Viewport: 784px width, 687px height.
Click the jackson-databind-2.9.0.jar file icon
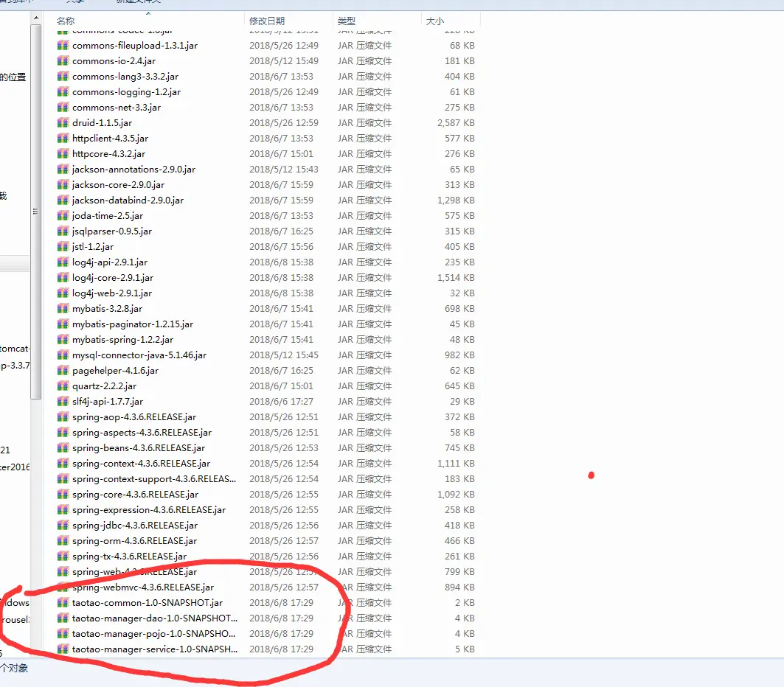63,200
